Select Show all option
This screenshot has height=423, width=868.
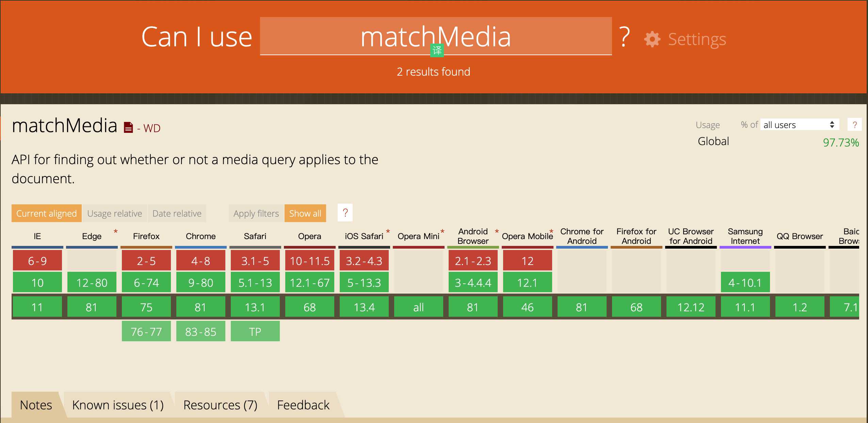tap(305, 213)
